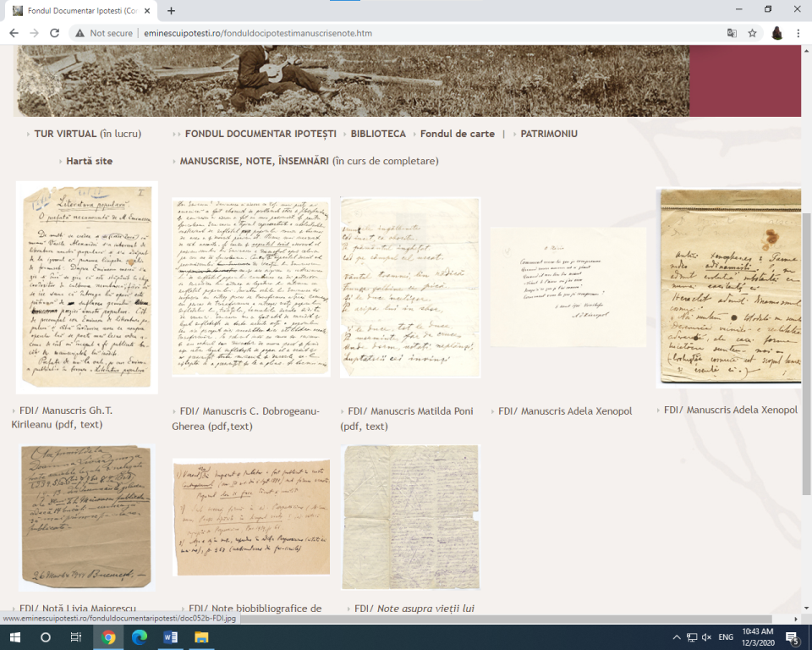Open the BIBLIOTECA menu item
The width and height of the screenshot is (812, 650).
pyautogui.click(x=378, y=134)
